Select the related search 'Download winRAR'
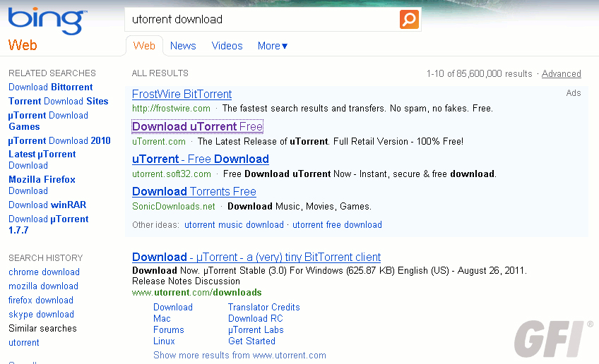Viewport: 599px width, 364px height. (47, 205)
